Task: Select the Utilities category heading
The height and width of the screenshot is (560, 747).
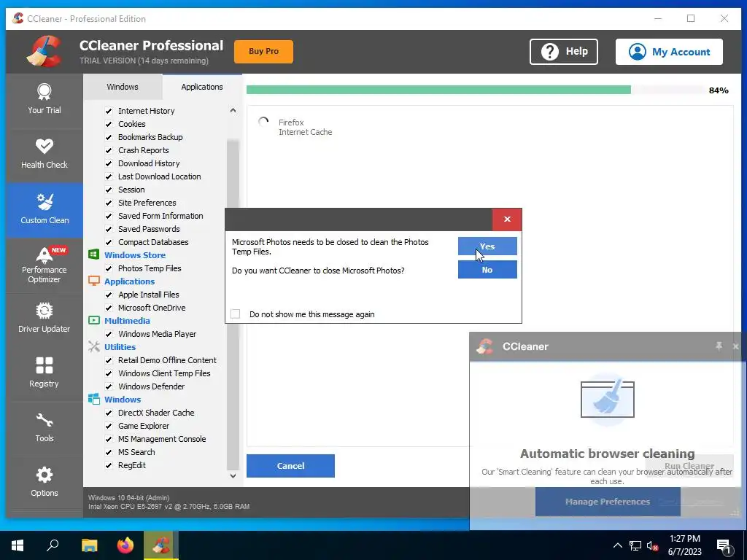Action: (120, 347)
